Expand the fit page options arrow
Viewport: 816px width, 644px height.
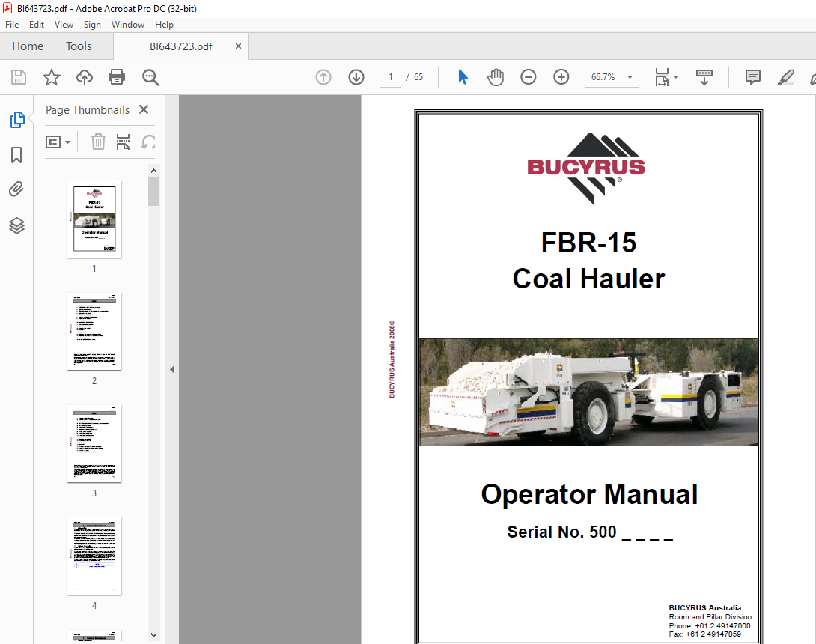[676, 77]
